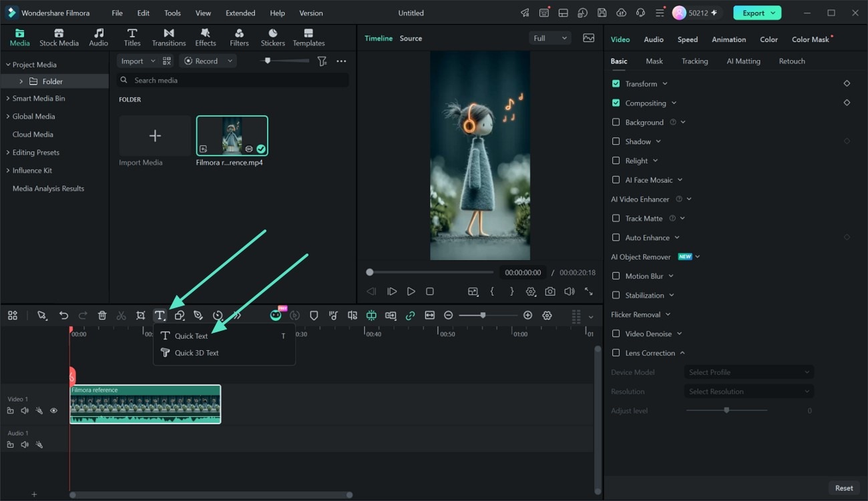
Task: Click the Import Media tile
Action: click(x=155, y=136)
